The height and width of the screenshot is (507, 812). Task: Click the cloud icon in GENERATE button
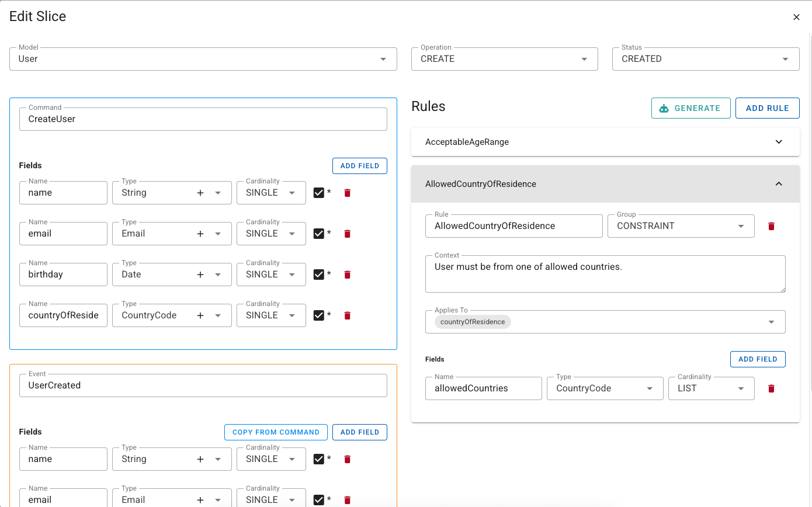pos(664,108)
